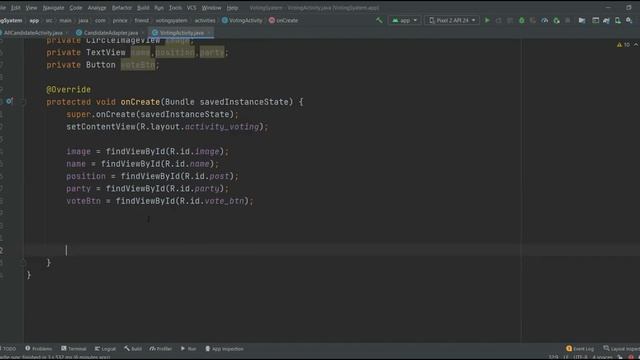Click Apply Code Changes icon
Screen dimensions: 640x360
pos(510,20)
